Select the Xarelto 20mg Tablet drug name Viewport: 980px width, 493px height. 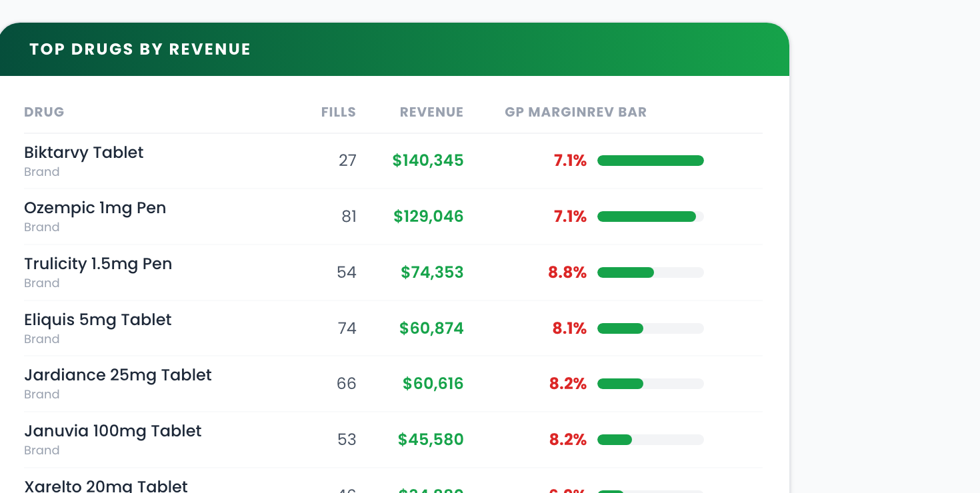(106, 486)
